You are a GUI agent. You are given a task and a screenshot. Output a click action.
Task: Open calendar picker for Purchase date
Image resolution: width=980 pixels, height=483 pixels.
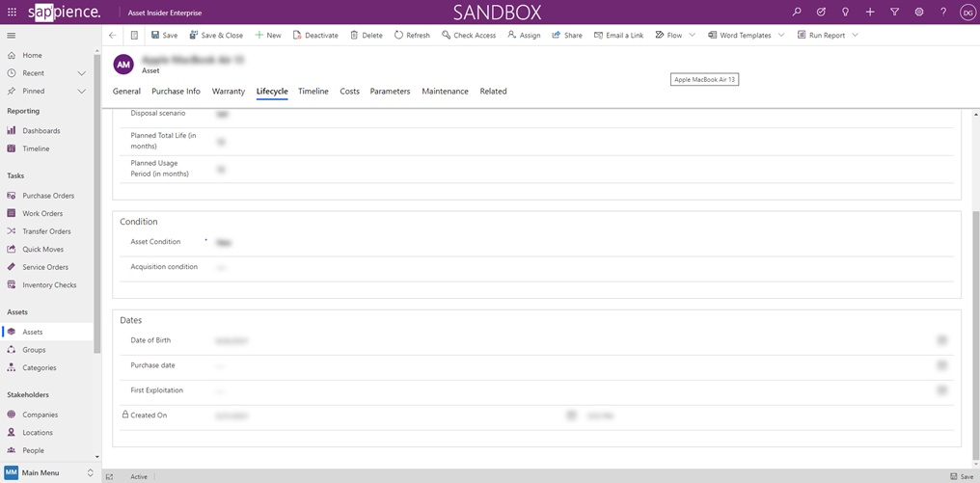pos(941,365)
